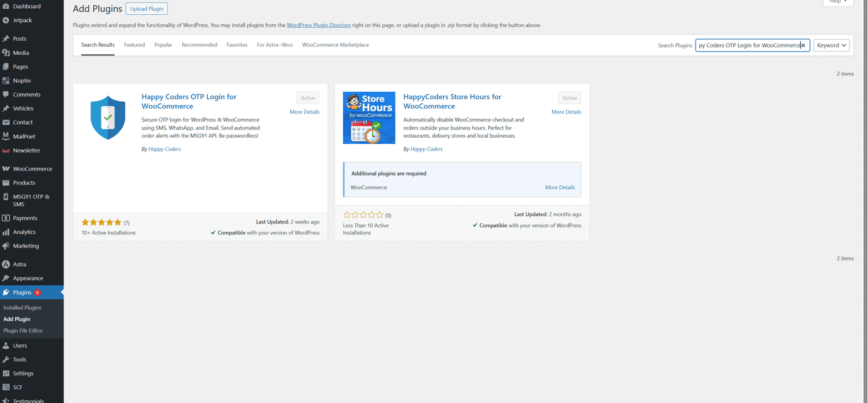The height and width of the screenshot is (403, 868).
Task: Open the WordPress Plugin Directory link
Action: point(318,25)
